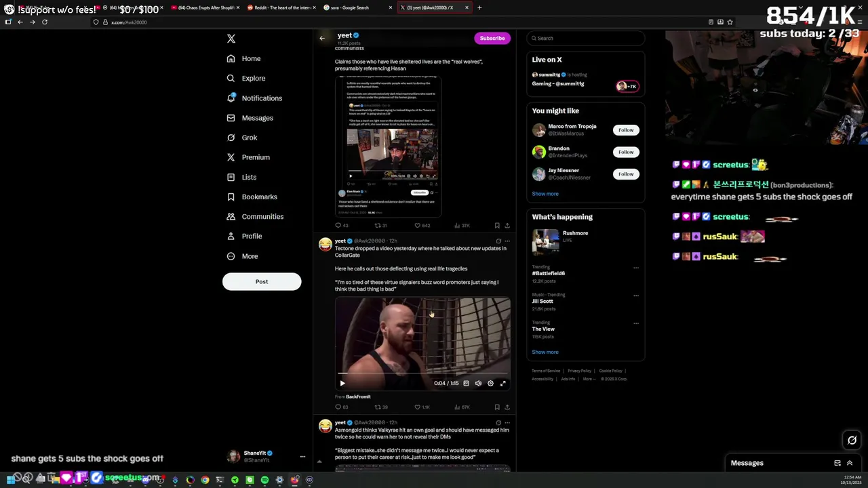Click the Communities icon in the sidebar

click(231, 216)
